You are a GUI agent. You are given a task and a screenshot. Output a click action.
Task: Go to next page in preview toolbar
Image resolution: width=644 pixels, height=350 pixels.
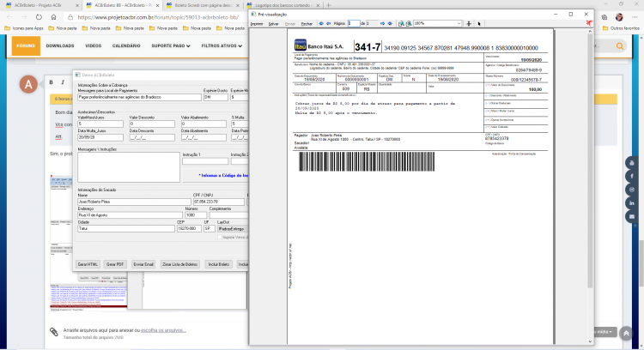[x=382, y=23]
